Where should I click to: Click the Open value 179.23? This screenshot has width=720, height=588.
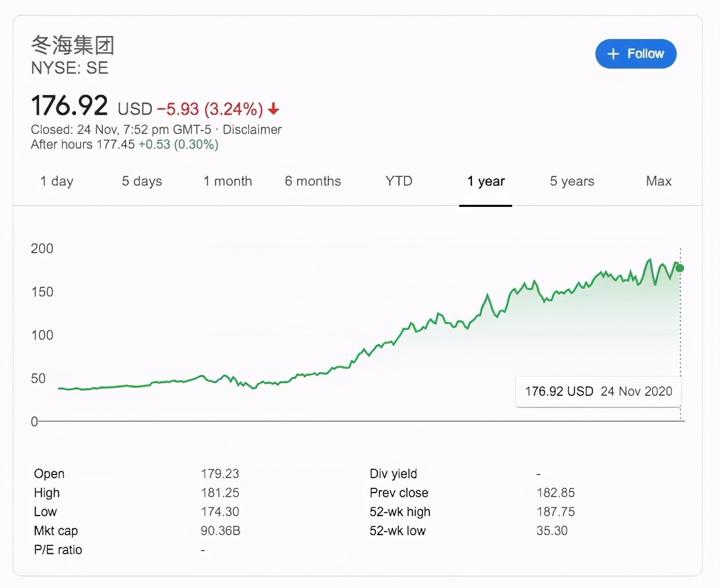220,474
